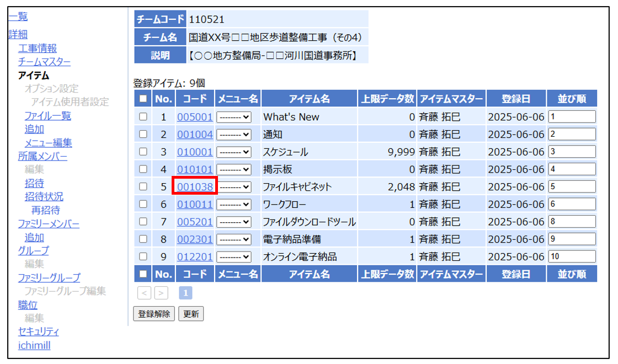
Task: Click the 招待状況 sidebar link
Action: 44,197
